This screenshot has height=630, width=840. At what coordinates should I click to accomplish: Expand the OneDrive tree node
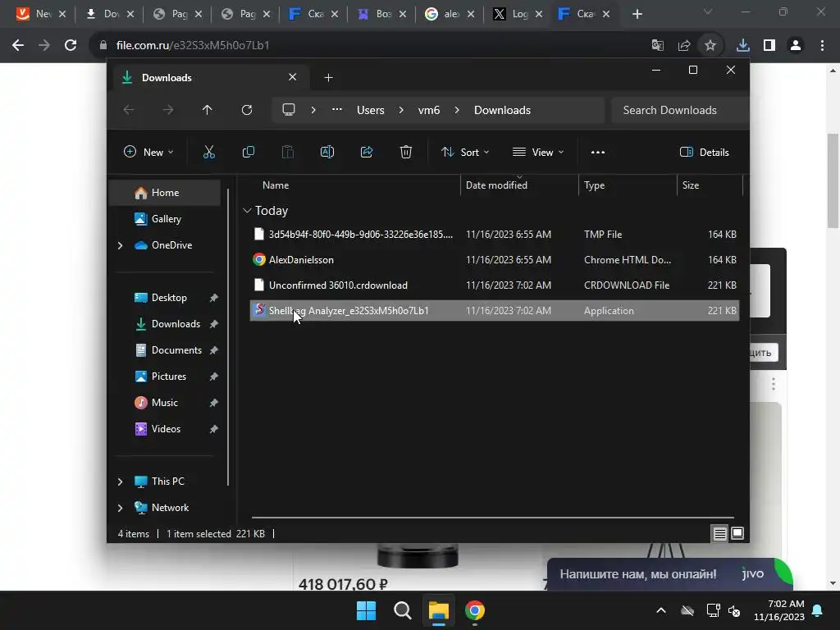pyautogui.click(x=120, y=245)
